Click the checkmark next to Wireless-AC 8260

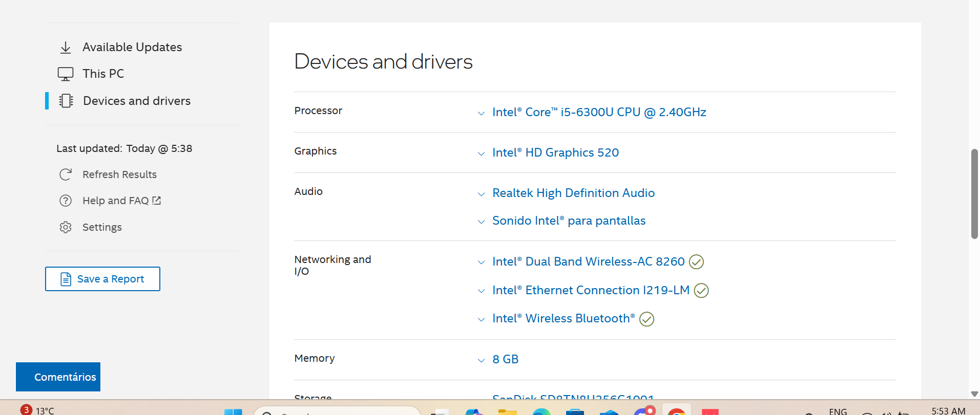pos(696,262)
